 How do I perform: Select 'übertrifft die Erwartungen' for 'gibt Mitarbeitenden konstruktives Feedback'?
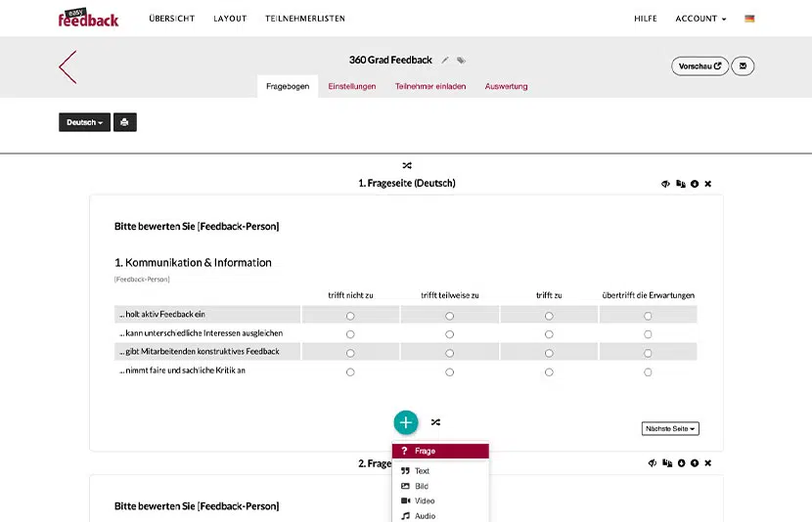click(x=648, y=353)
